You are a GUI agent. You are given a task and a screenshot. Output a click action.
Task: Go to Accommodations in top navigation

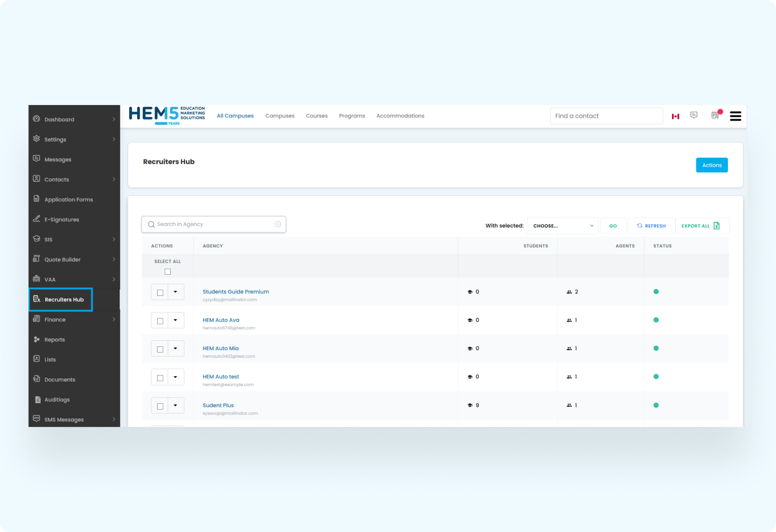400,116
